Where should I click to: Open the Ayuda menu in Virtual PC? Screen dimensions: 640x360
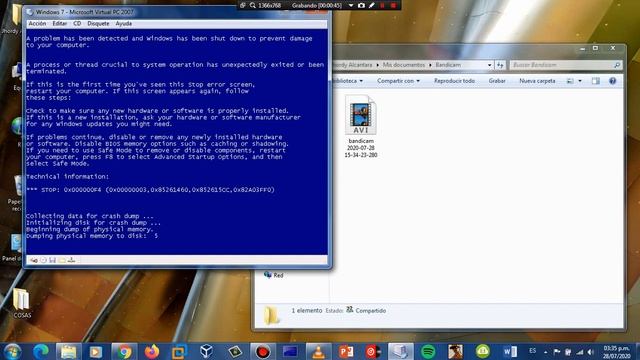[123, 24]
